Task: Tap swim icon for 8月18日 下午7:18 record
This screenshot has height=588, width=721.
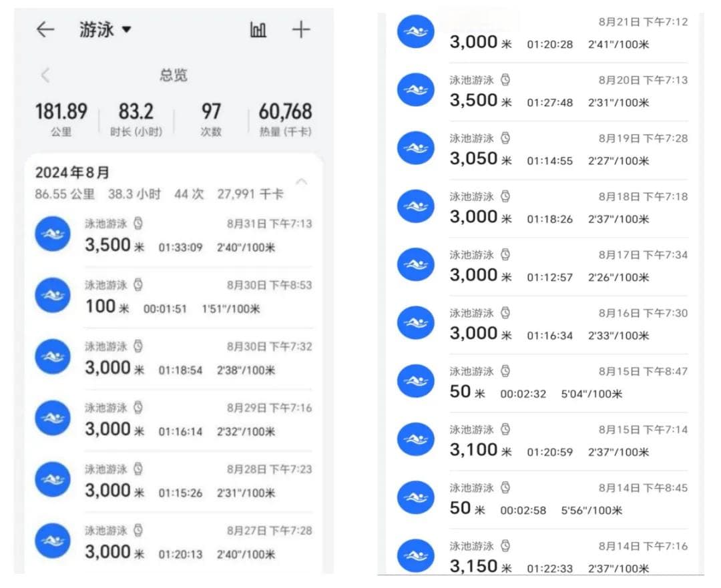Action: (416, 206)
